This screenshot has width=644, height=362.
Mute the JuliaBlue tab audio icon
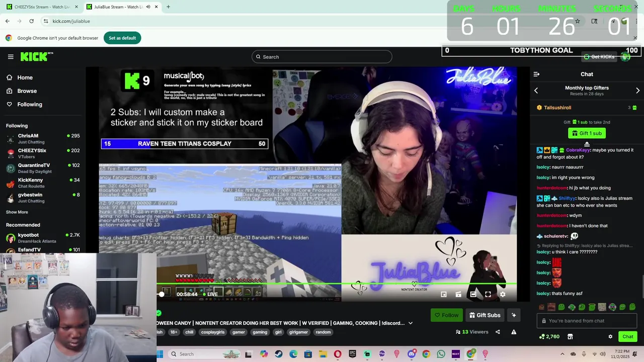tap(148, 7)
